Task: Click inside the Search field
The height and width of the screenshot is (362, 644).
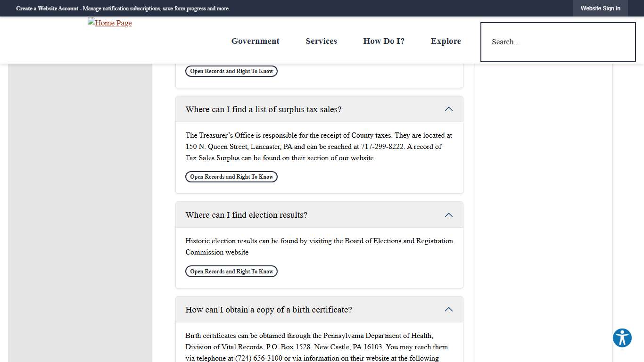Action: coord(558,41)
